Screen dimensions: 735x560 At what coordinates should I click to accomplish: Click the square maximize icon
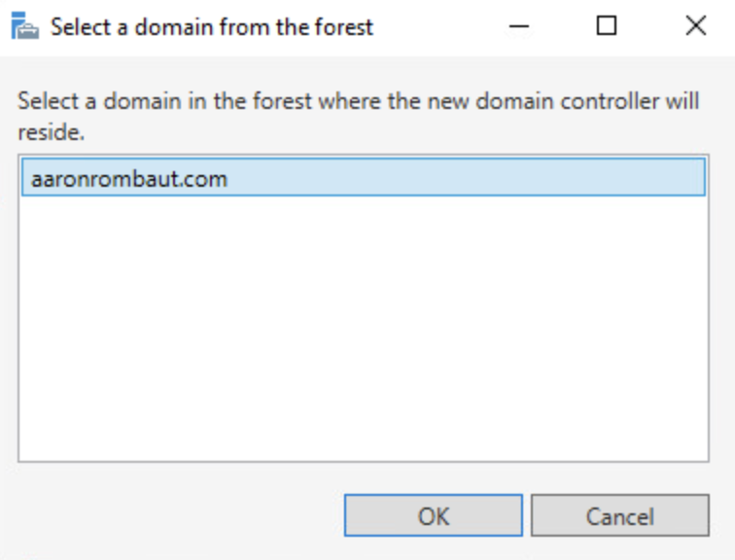tap(607, 26)
